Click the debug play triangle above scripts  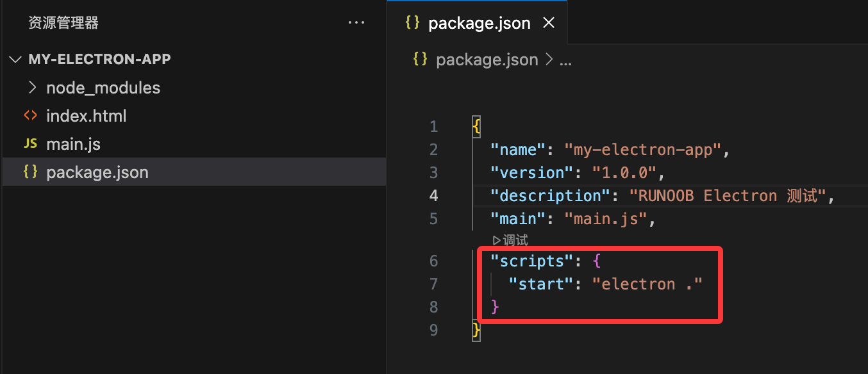[x=496, y=240]
